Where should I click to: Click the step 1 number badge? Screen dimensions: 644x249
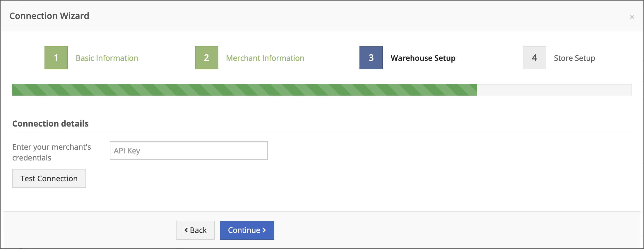(x=56, y=58)
